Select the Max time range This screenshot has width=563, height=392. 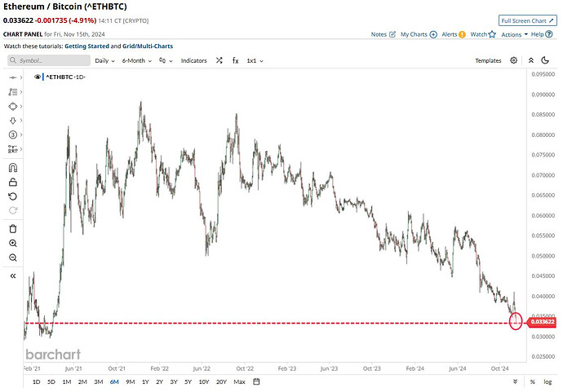pyautogui.click(x=239, y=381)
